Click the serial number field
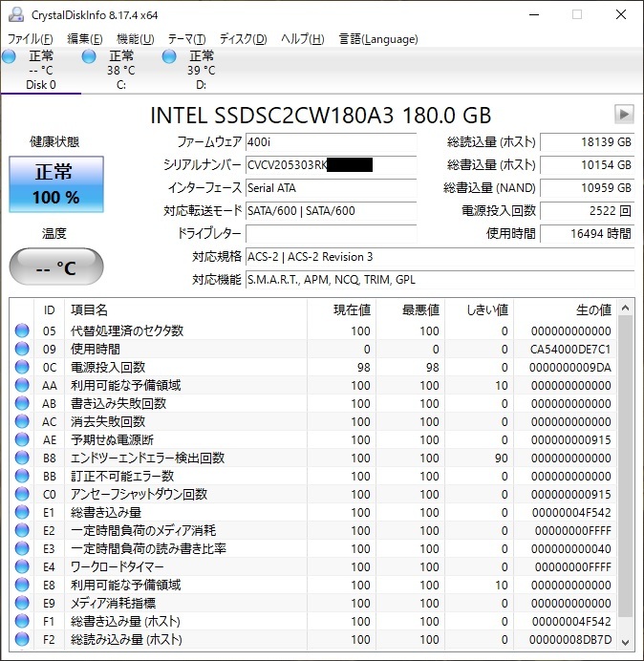 [331, 165]
